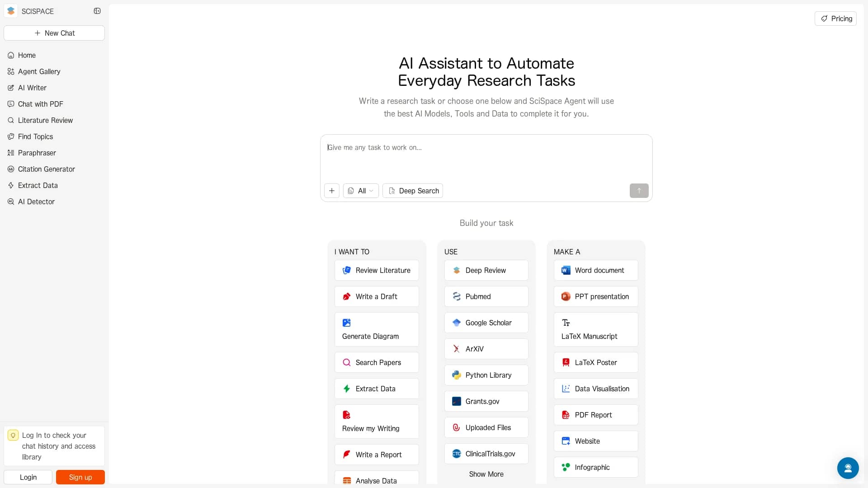Image resolution: width=868 pixels, height=488 pixels.
Task: Click the plus attachment icon
Action: pyautogui.click(x=332, y=191)
